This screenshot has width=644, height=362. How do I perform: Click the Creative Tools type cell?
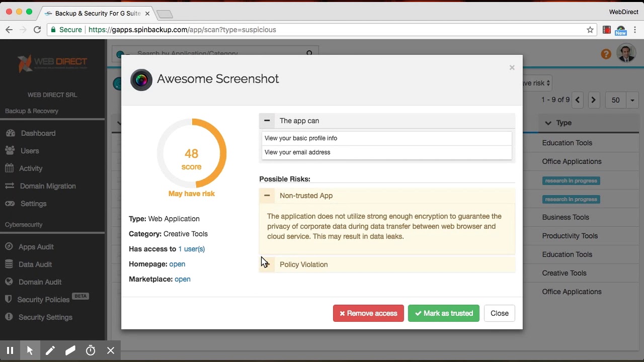point(565,273)
